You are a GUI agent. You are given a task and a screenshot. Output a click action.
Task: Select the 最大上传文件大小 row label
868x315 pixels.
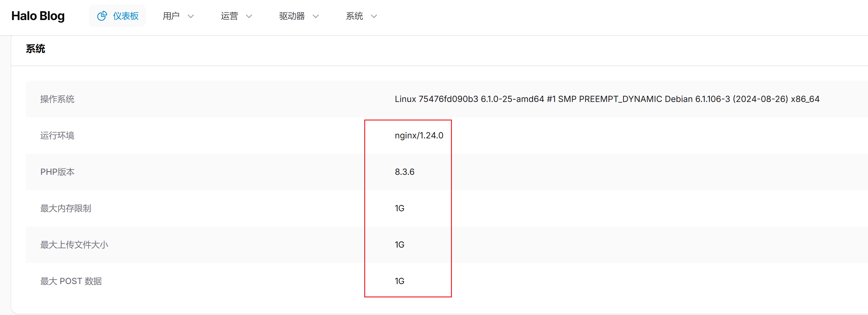pyautogui.click(x=74, y=245)
